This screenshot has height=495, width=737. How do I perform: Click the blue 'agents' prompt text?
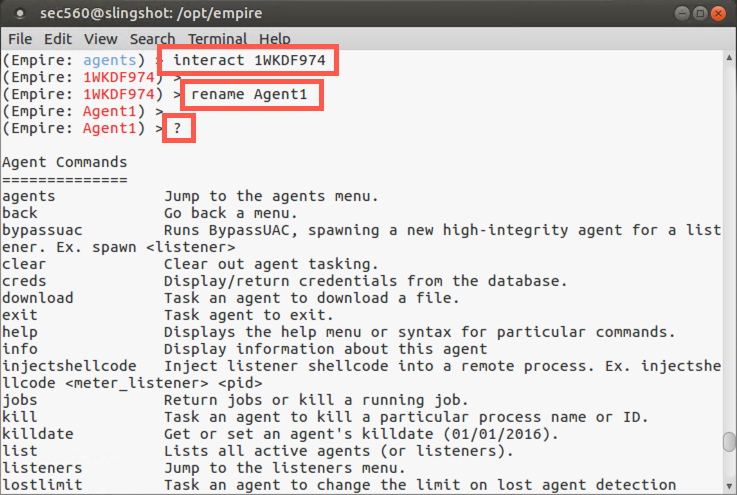coord(110,61)
